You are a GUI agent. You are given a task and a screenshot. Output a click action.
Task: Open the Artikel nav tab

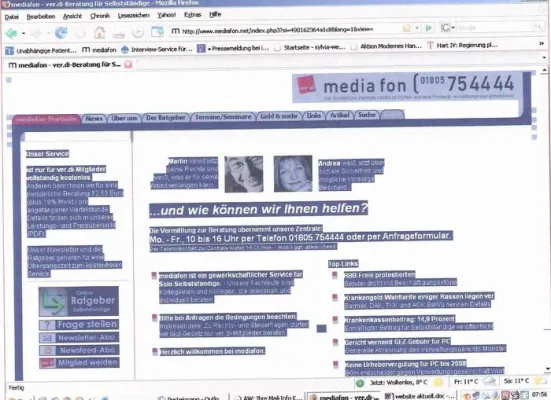(x=340, y=115)
